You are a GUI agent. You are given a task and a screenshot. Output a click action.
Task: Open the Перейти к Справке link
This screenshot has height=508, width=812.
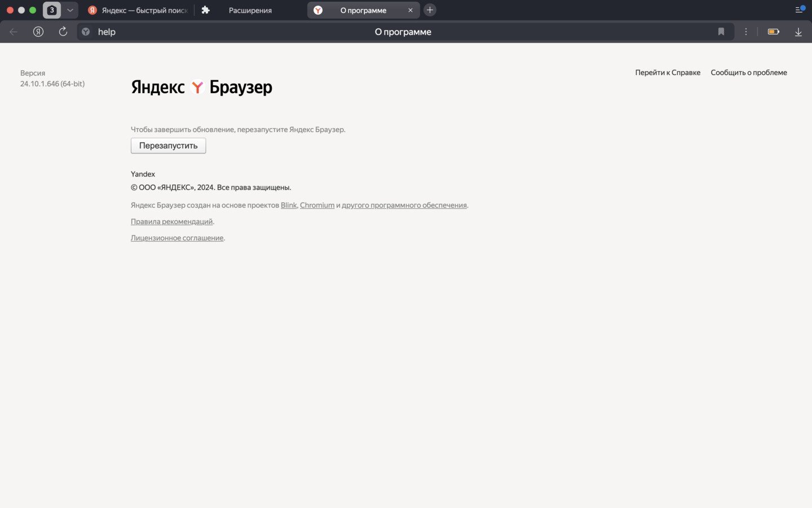point(668,72)
